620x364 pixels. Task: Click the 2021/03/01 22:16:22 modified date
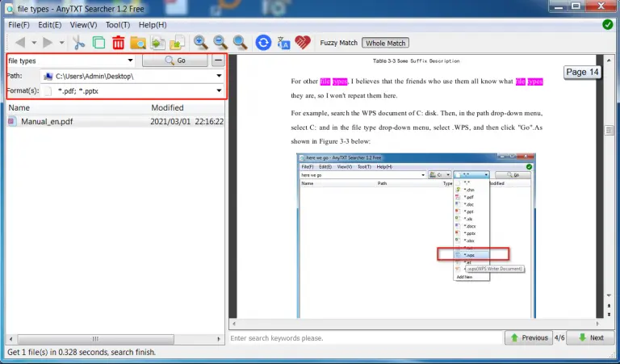click(x=186, y=122)
